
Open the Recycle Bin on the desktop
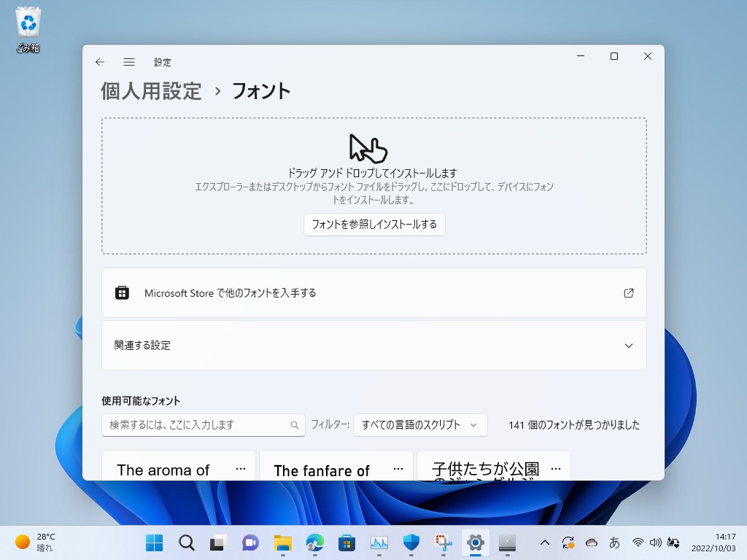pyautogui.click(x=27, y=22)
